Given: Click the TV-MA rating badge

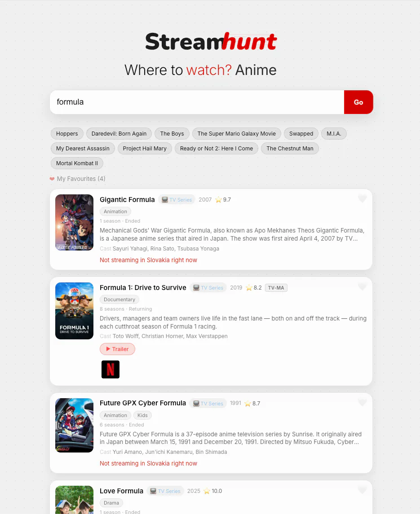Looking at the screenshot, I should click(x=276, y=288).
